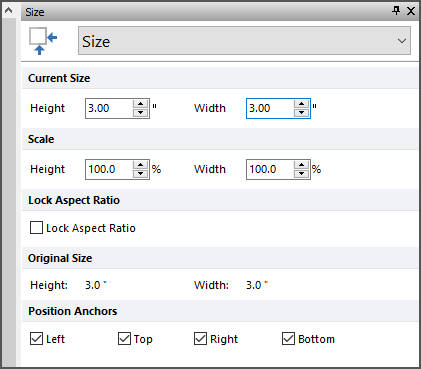421x369 pixels.
Task: Decrease Scale Height with the down arrow
Action: 141,174
